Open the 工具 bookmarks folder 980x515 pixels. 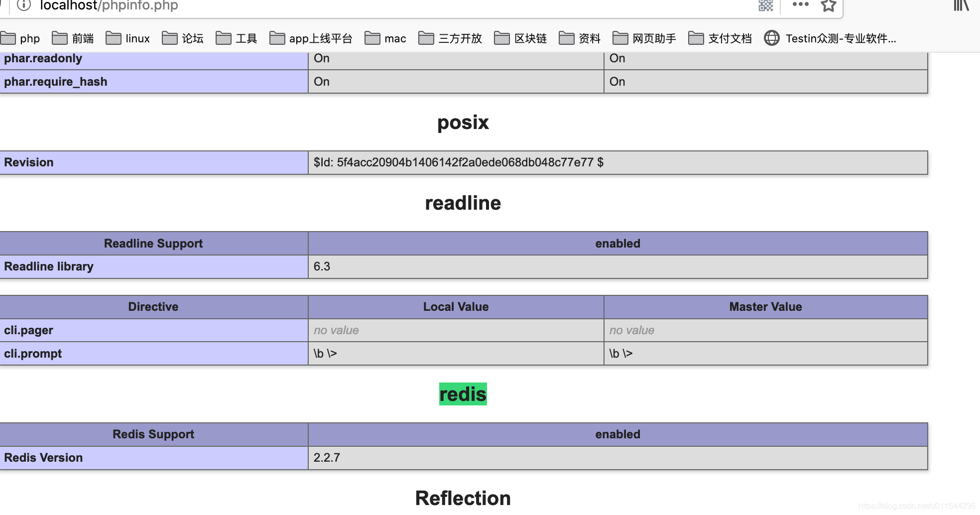tap(237, 38)
